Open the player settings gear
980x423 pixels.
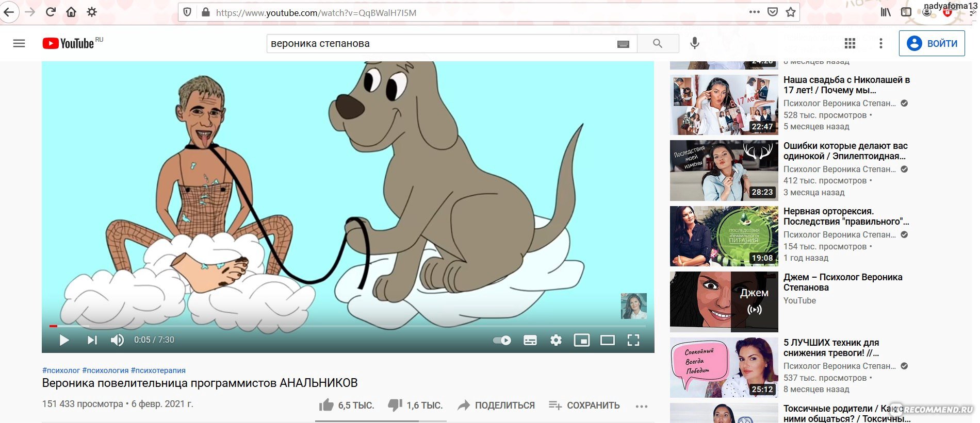(x=556, y=340)
